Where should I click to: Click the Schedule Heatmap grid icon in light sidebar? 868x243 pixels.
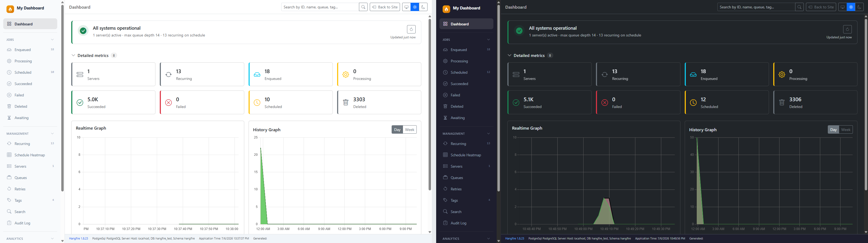9,155
